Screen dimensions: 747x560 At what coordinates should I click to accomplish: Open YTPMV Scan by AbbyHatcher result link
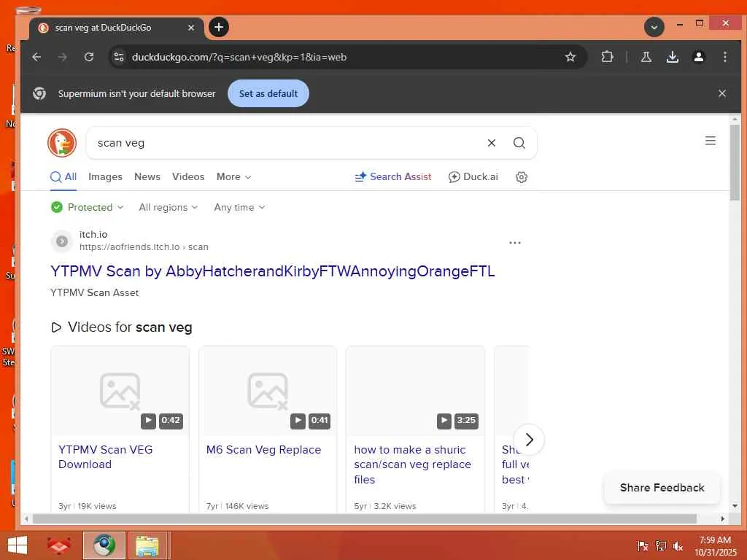[273, 271]
